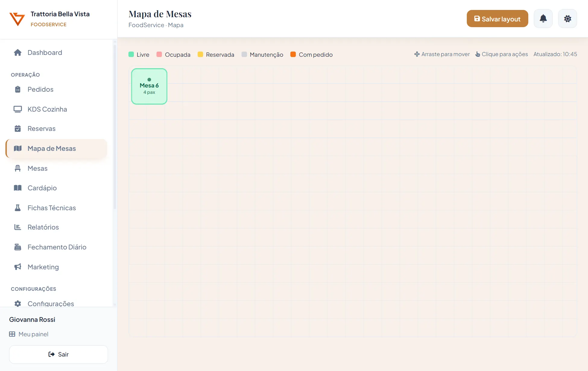Select Mapa de Mesas menu entry

[x=56, y=148]
